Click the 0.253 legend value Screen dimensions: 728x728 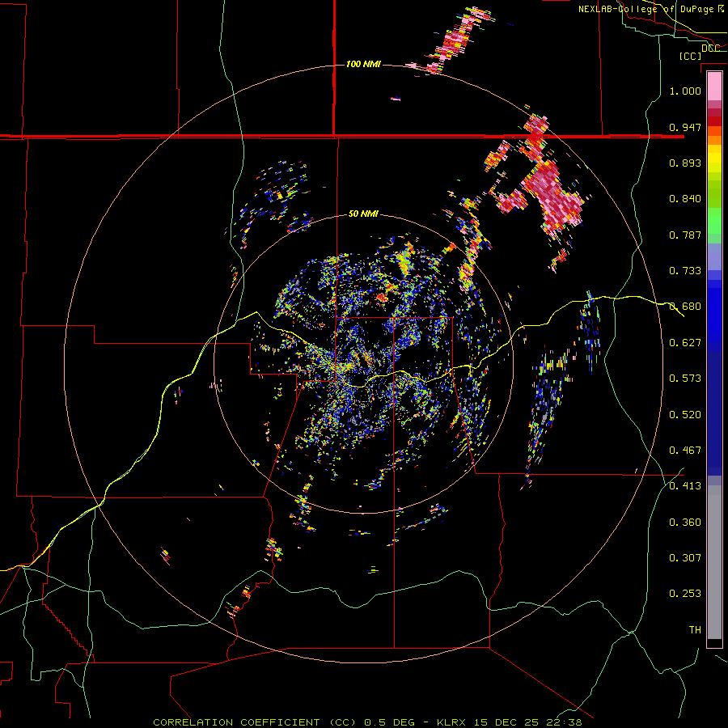[x=685, y=594]
